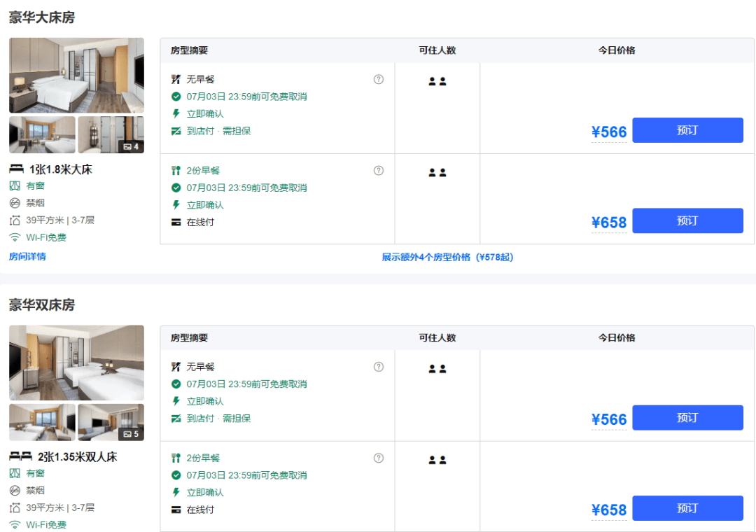
Task: Click help icon for twin room 2份早餐 rate
Action: 379,458
